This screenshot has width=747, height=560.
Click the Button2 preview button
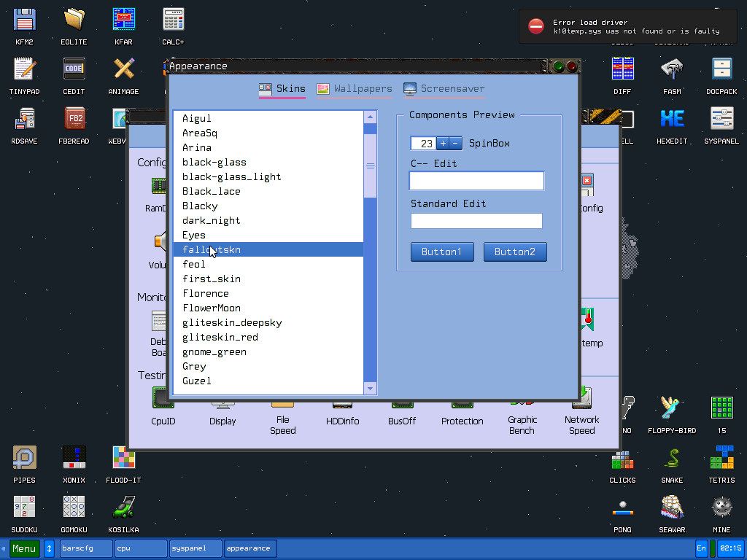click(x=515, y=252)
